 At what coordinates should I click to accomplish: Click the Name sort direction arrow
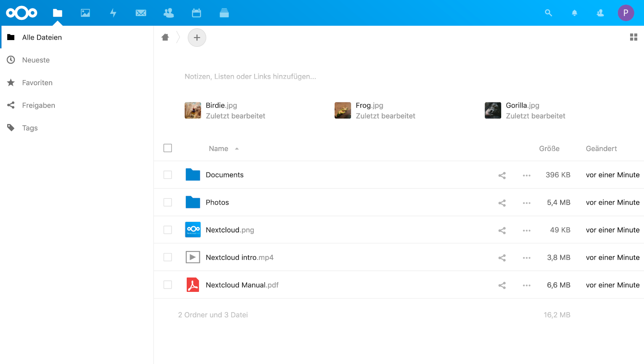tap(237, 148)
